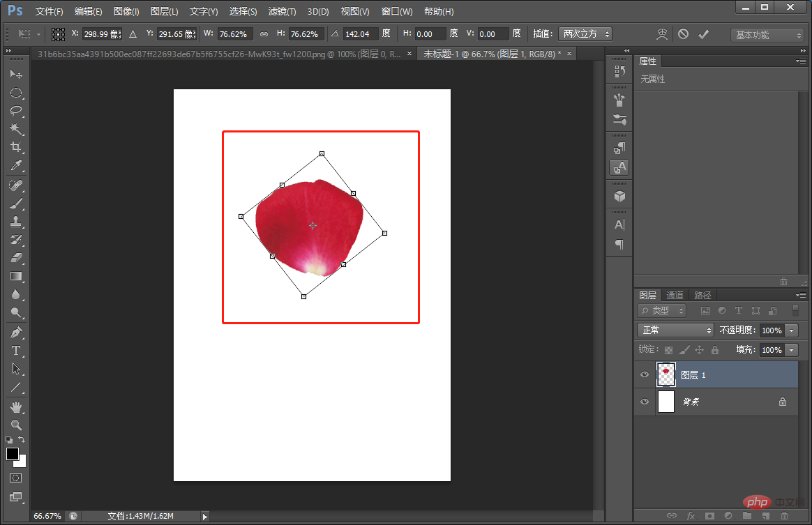812x525 pixels.
Task: Switch to the 路径 tab
Action: pos(702,295)
